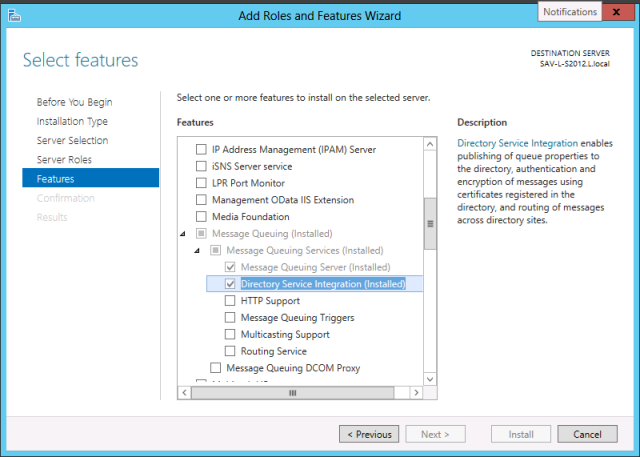Image resolution: width=640 pixels, height=457 pixels.
Task: Uncheck Directory Service Integration (Installed)
Action: click(230, 284)
